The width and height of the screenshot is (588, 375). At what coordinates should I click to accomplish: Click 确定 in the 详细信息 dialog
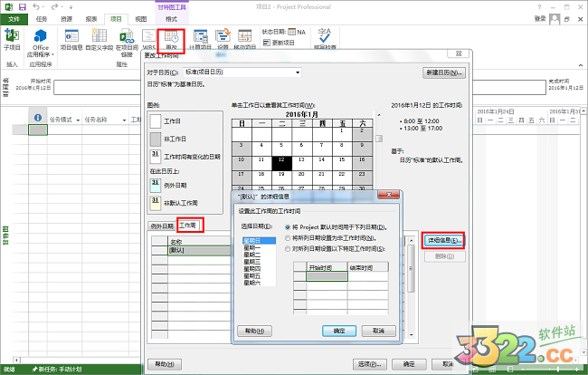[339, 331]
